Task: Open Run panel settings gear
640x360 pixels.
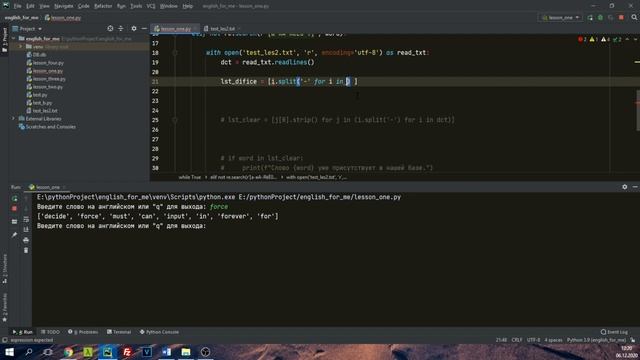Action: (x=624, y=187)
